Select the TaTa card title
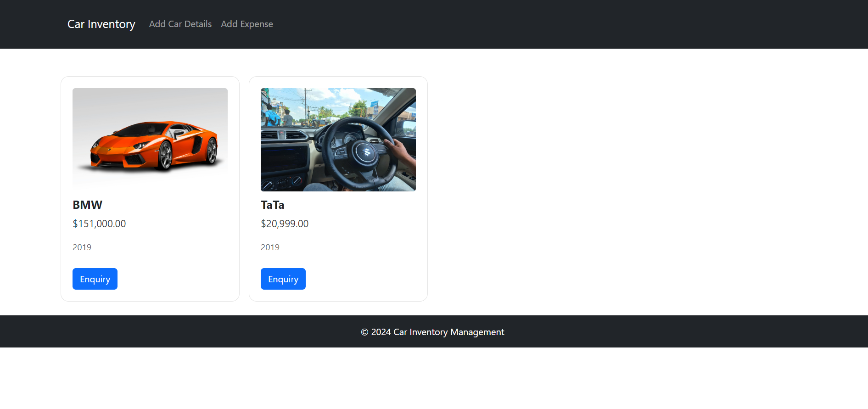 click(272, 205)
